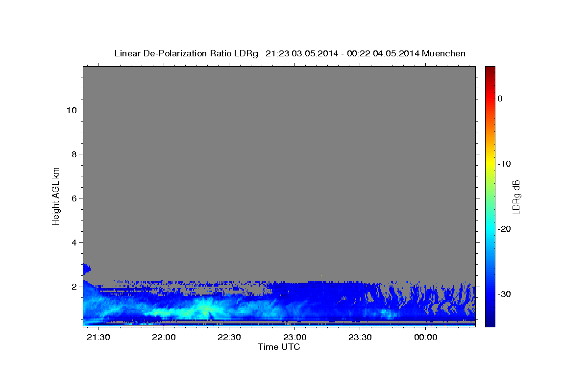Viewport: 588px width, 392px height.
Task: Click the colorbar value label -10
Action: 504,164
